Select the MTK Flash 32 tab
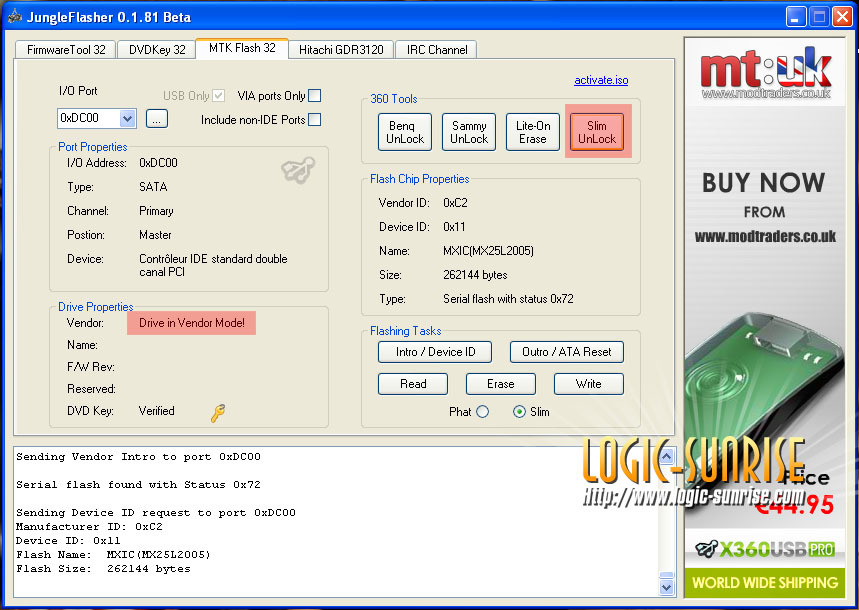Image resolution: width=859 pixels, height=610 pixels. 242,48
